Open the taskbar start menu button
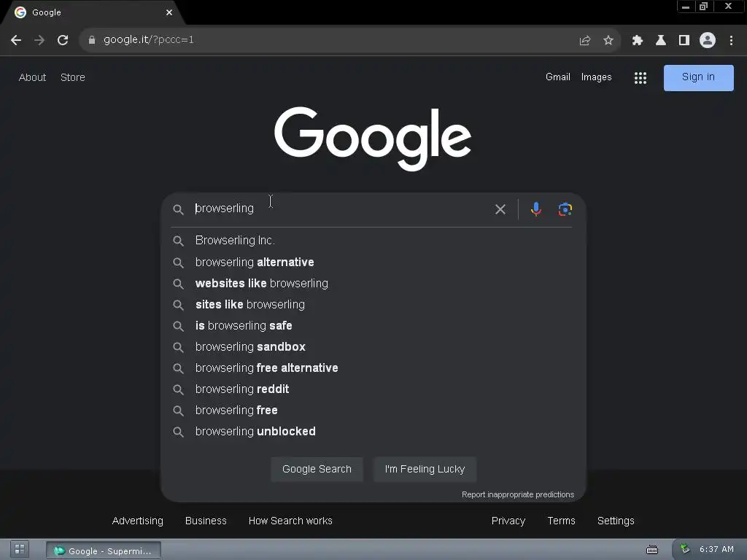Image resolution: width=747 pixels, height=560 pixels. point(20,550)
